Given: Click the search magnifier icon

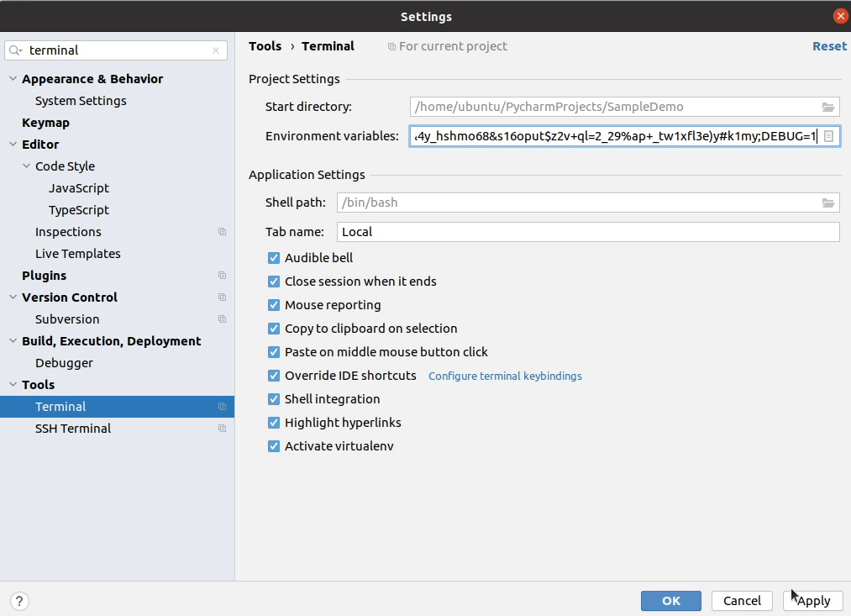Looking at the screenshot, I should pos(15,50).
